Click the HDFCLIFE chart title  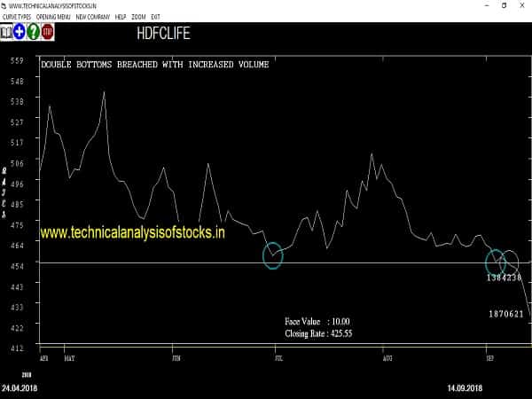click(163, 35)
